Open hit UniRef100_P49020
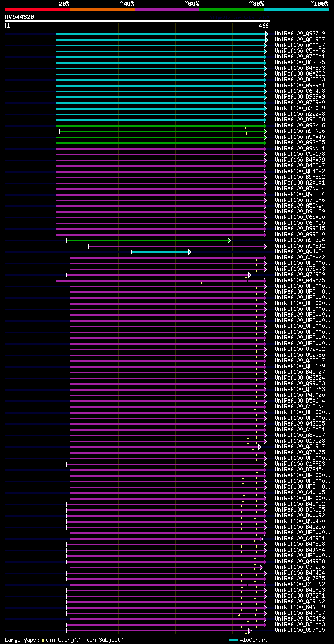Screen dimensions: 334x644 300,395
